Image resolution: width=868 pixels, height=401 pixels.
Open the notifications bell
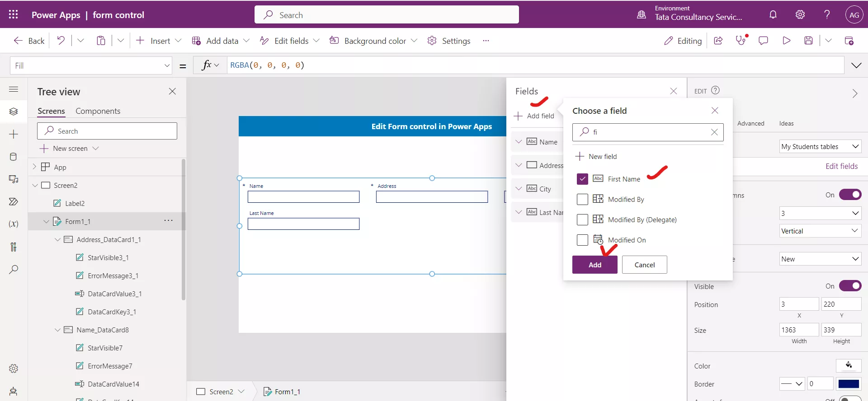(773, 14)
